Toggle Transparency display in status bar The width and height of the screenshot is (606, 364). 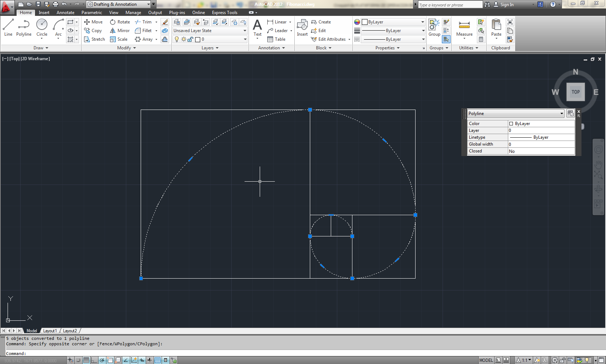point(158,360)
